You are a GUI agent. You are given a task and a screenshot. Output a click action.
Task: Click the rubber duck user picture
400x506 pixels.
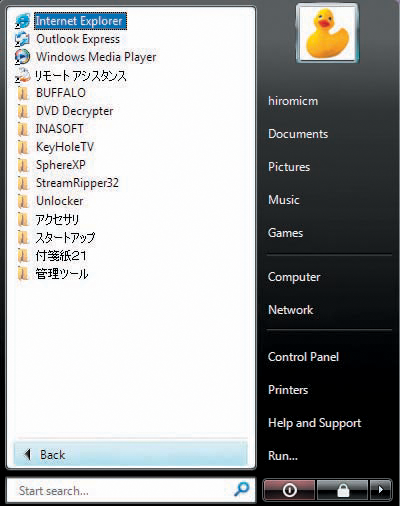coord(327,33)
